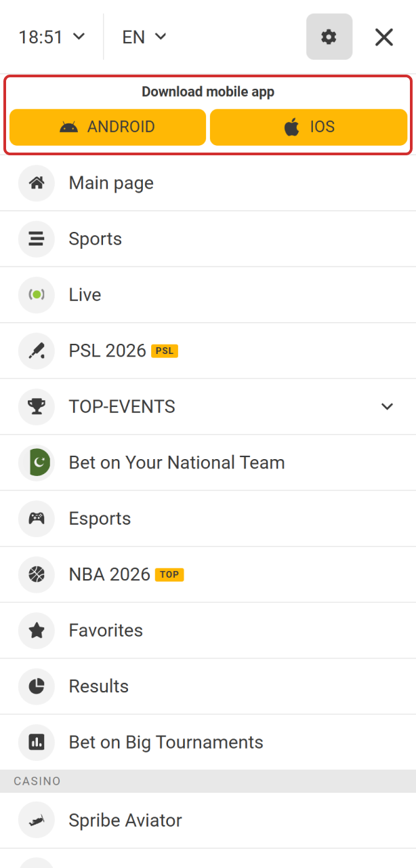
Task: Click the national team flag icon
Action: coord(37,462)
